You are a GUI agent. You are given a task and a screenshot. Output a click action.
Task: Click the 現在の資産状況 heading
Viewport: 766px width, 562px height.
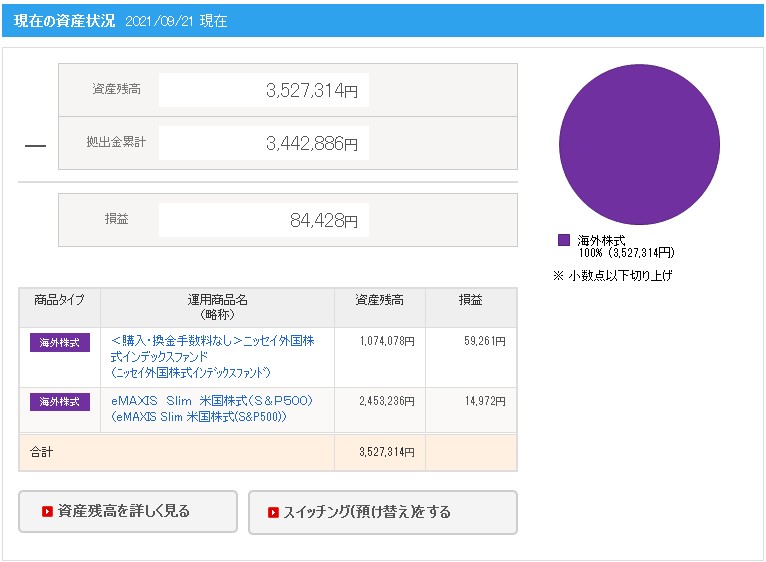[64, 21]
